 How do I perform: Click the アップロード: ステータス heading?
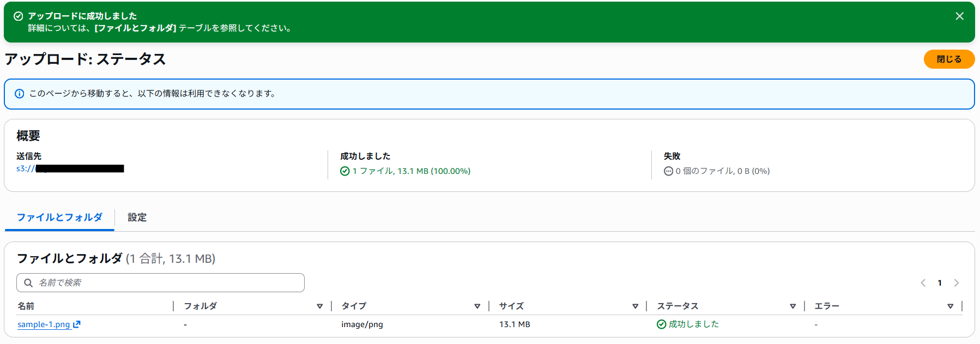click(85, 59)
